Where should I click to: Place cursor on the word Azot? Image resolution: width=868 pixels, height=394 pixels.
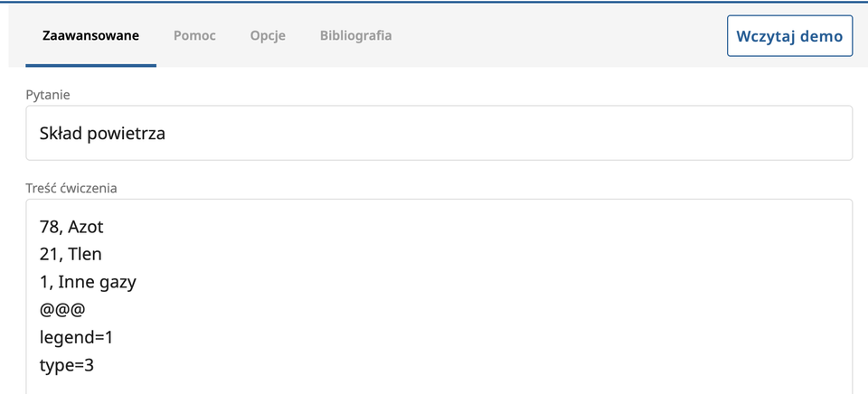[x=86, y=226]
